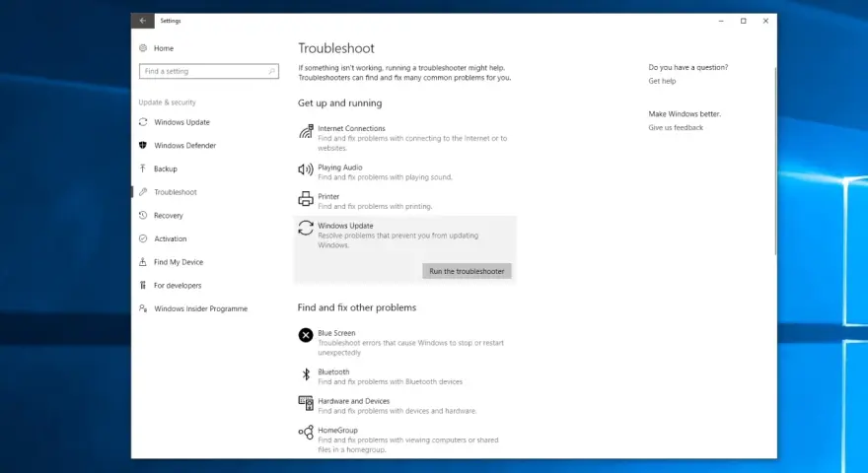Click the Activation checkmark circle icon

coord(143,238)
